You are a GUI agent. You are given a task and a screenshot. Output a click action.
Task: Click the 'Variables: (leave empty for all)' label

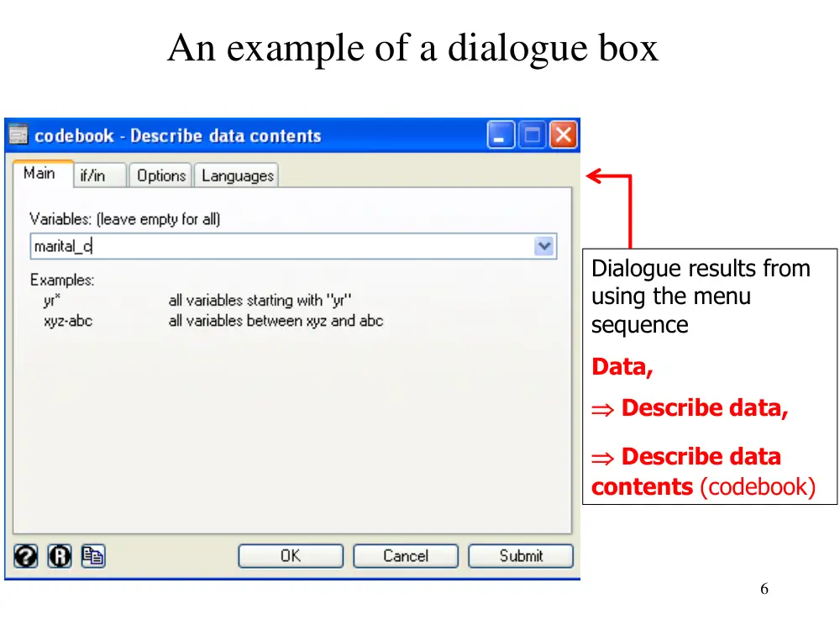tap(125, 219)
